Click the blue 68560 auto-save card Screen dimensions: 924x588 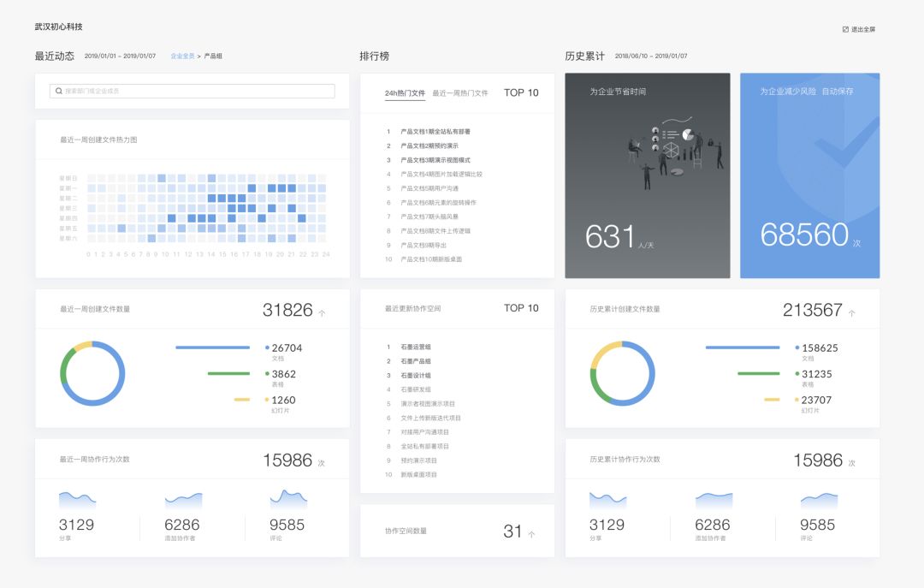click(x=809, y=175)
